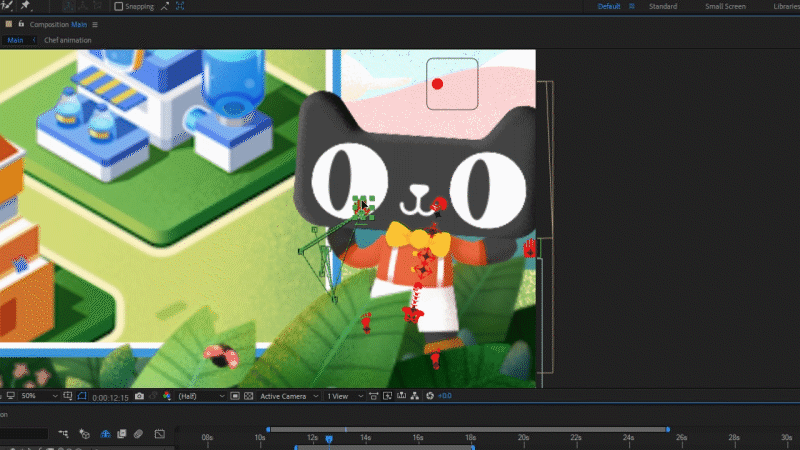The height and width of the screenshot is (450, 800).
Task: Open composition mini-flowchart in timeline
Action: coord(63,434)
